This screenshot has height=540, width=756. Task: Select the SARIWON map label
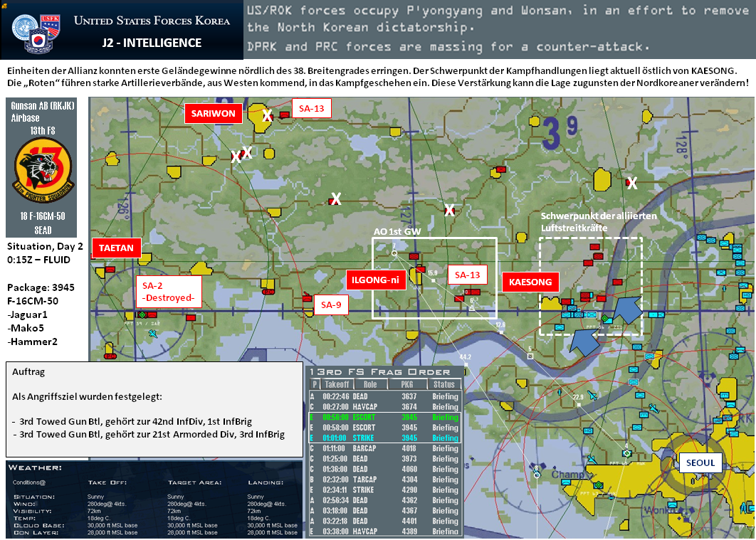pos(213,114)
